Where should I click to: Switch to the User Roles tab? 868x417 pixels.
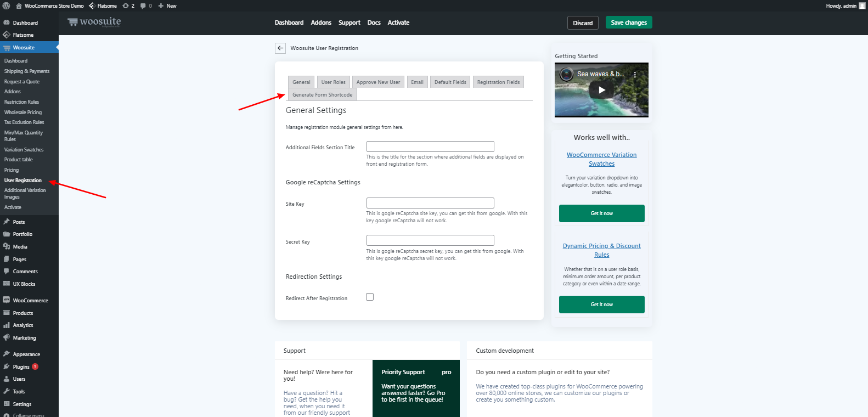(x=333, y=82)
